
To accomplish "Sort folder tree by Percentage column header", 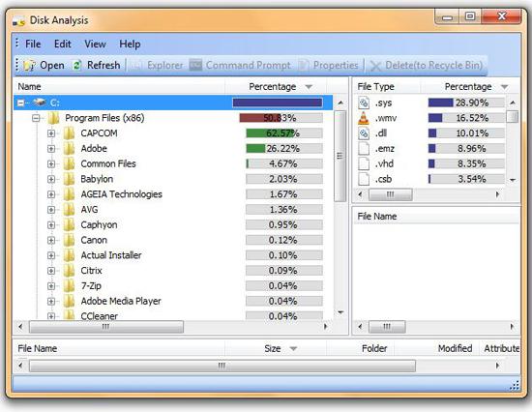I will 276,87.
